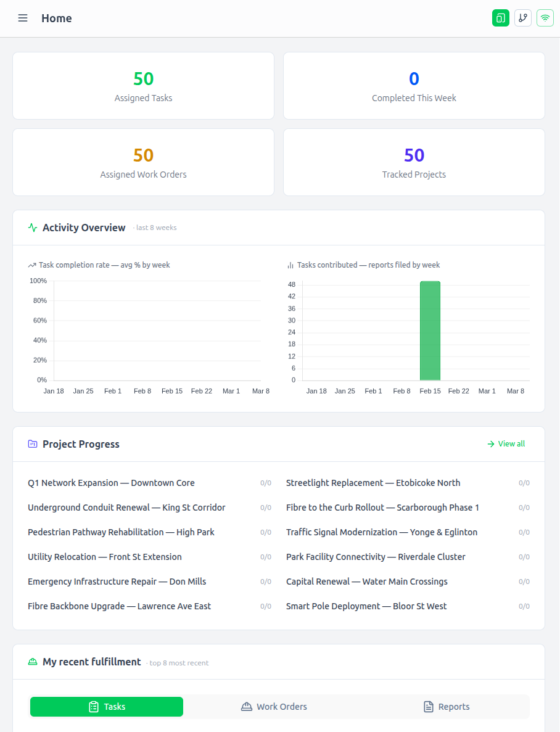The image size is (560, 732).
Task: Click the green Feb 15 bar in the chart
Action: (x=430, y=331)
